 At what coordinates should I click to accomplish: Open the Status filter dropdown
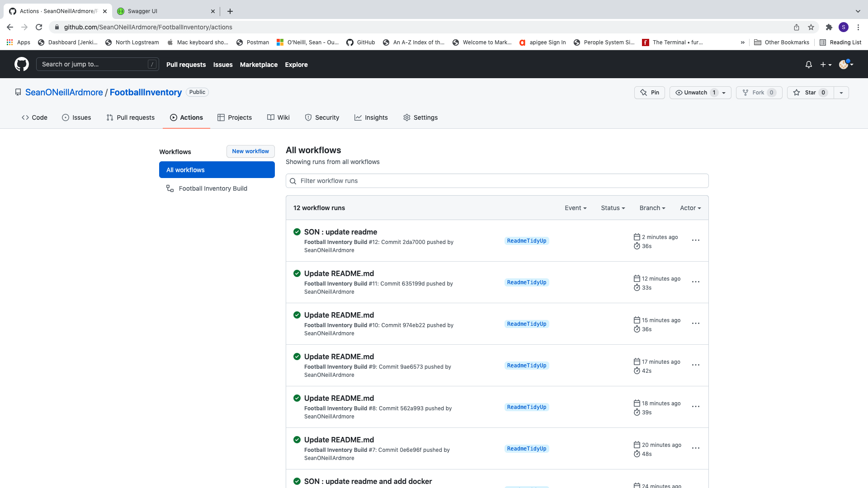coord(613,208)
